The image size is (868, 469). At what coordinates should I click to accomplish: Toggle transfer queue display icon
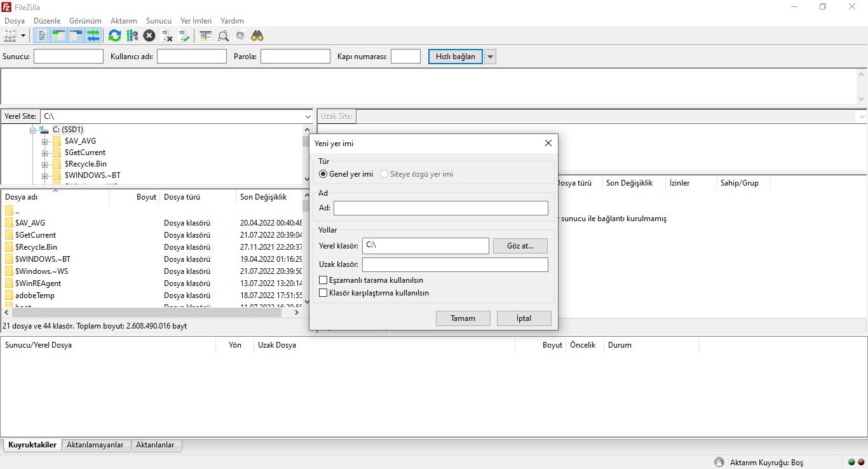(x=93, y=36)
